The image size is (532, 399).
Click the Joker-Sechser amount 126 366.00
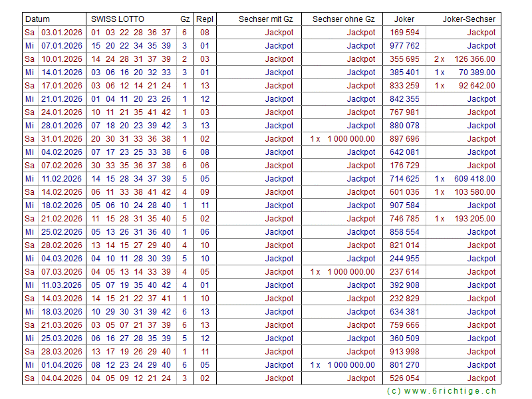point(474,59)
